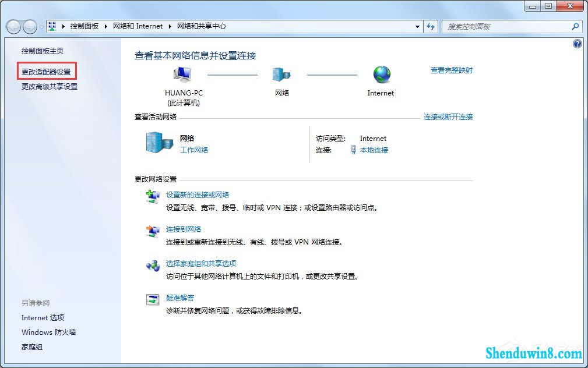
Task: Click the 疑难解答 troubleshooter icon
Action: pos(153,299)
